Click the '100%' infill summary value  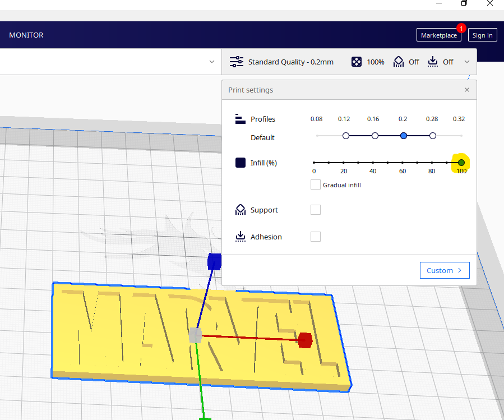(x=375, y=62)
